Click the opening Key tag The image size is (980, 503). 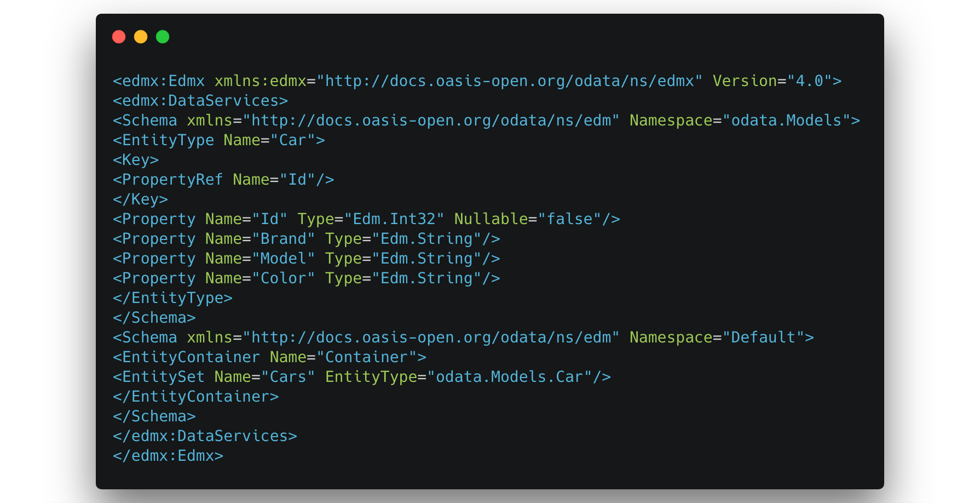coord(136,160)
